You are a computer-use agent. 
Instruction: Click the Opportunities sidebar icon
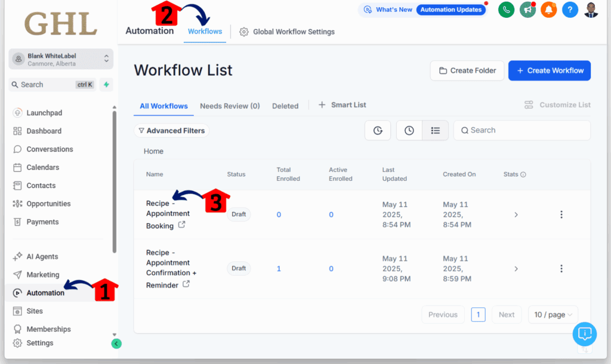[17, 204]
